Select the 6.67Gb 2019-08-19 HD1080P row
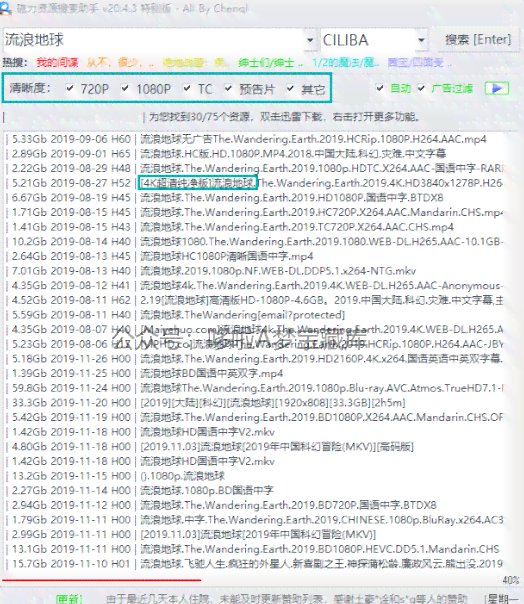This screenshot has width=524, height=604. point(254,198)
